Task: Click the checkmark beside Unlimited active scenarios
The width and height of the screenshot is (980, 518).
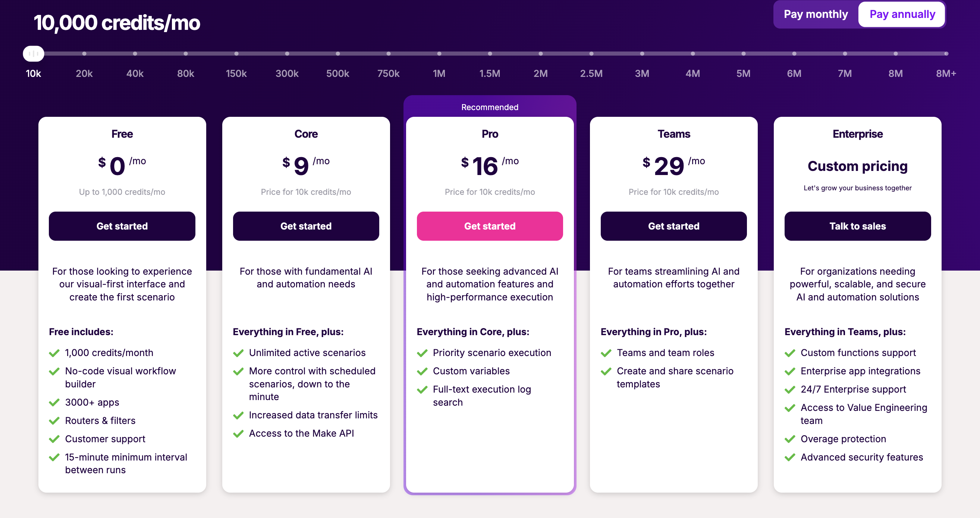Action: coord(239,353)
